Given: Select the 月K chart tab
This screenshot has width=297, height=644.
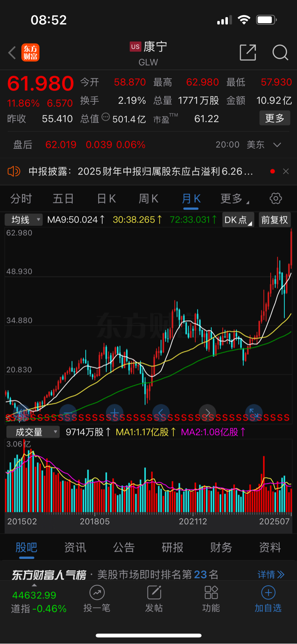Looking at the screenshot, I should (x=191, y=199).
